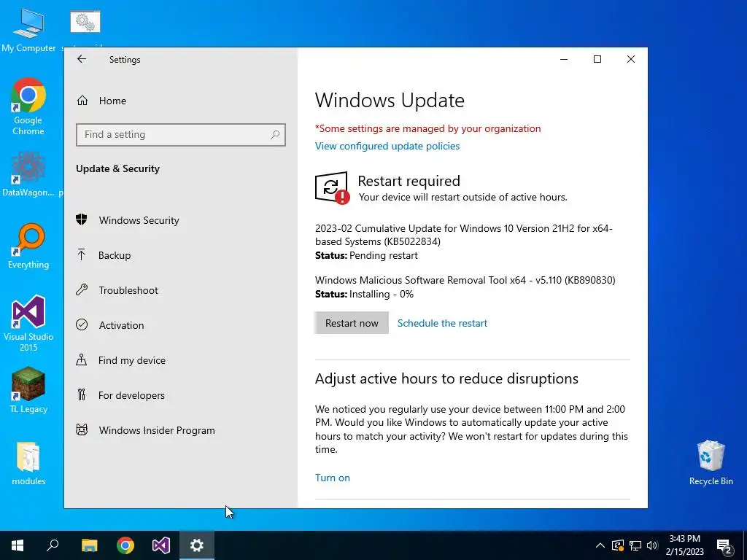Click View configured update policies link
This screenshot has height=560, width=747.
pos(387,146)
